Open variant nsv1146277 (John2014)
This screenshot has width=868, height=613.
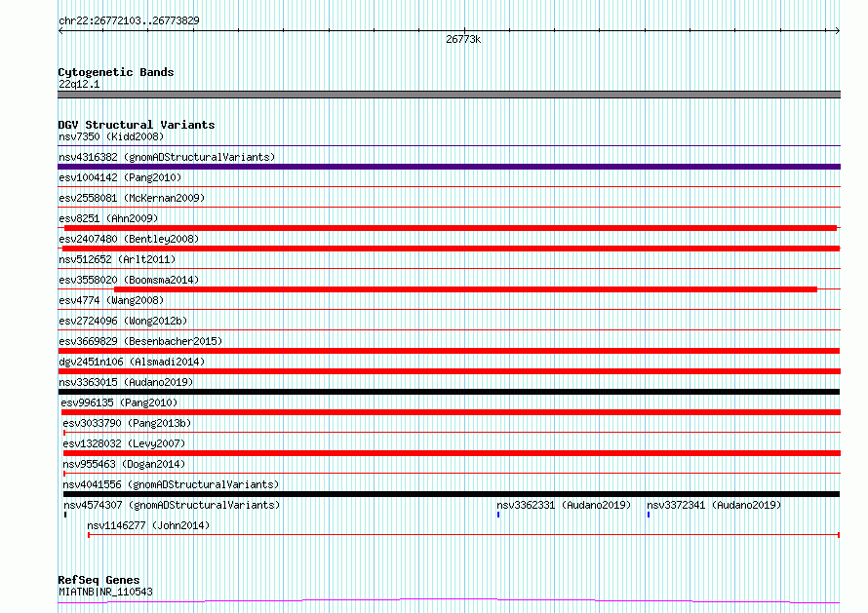tap(148, 525)
